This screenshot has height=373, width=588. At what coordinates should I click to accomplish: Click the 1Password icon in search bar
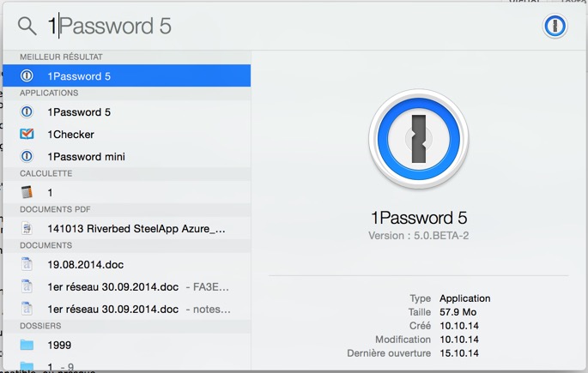[x=555, y=27]
